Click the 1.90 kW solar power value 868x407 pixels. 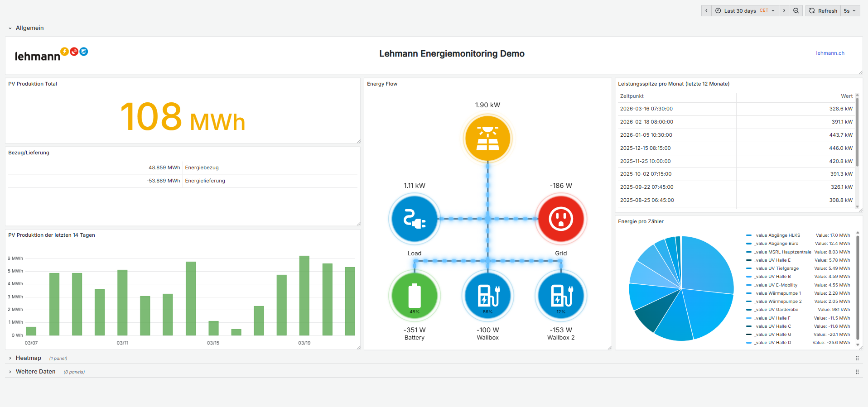click(487, 105)
